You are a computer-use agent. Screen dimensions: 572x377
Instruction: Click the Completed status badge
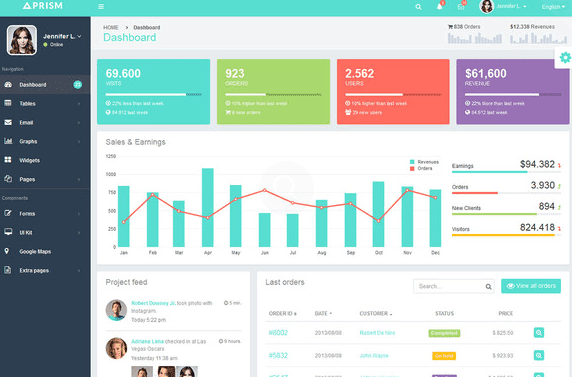[444, 333]
